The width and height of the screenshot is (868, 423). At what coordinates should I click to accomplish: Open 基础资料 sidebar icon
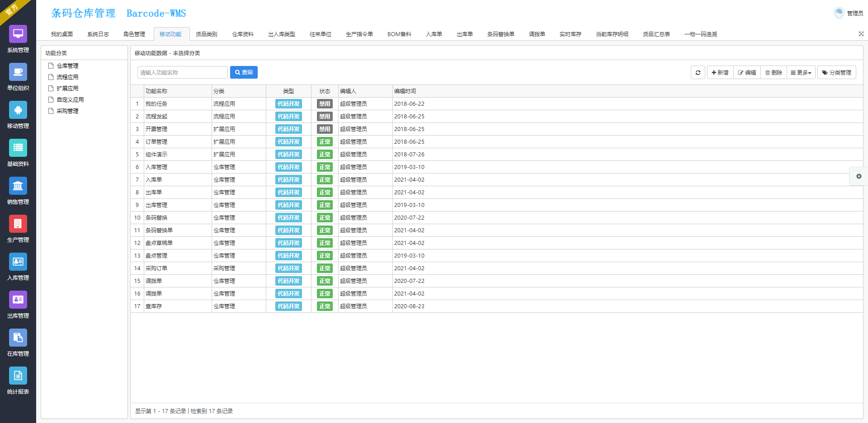18,148
